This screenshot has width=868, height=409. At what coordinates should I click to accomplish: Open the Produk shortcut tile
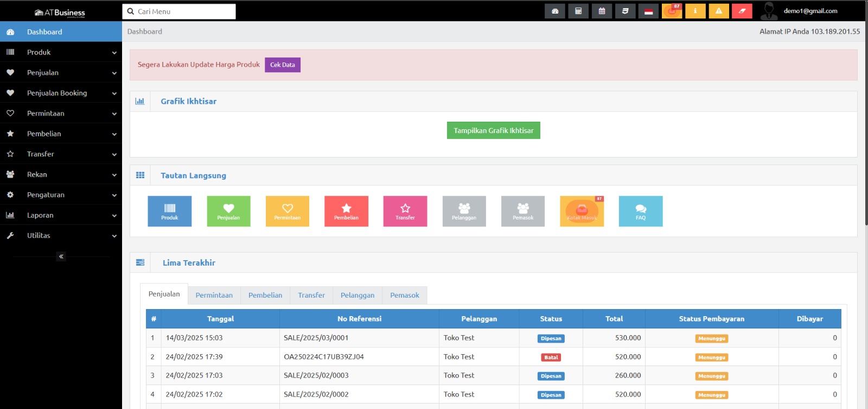(x=170, y=211)
